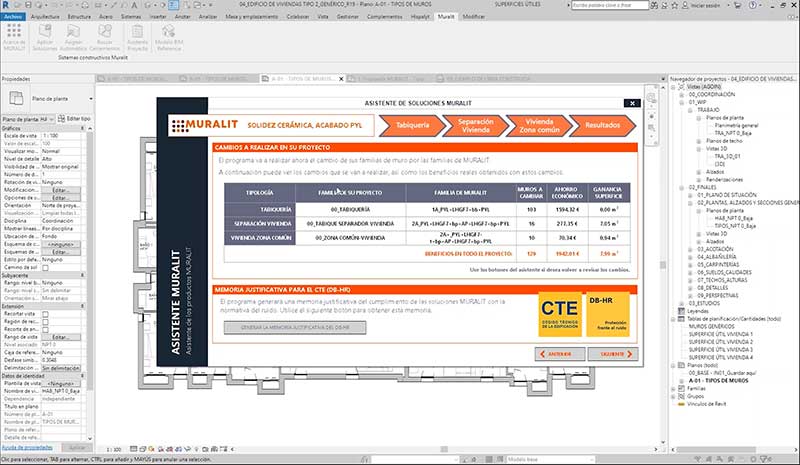Open the Plano de planta: HAB instance filter dropdown

[x=52, y=119]
